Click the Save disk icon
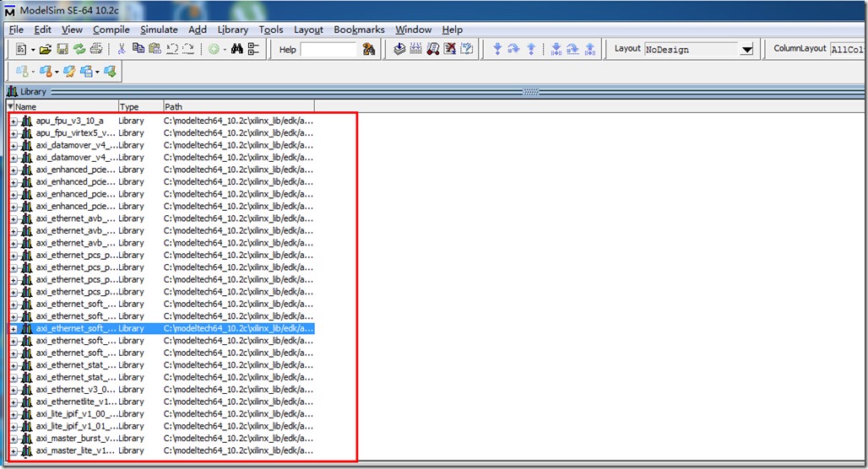868x469 pixels. coord(62,49)
